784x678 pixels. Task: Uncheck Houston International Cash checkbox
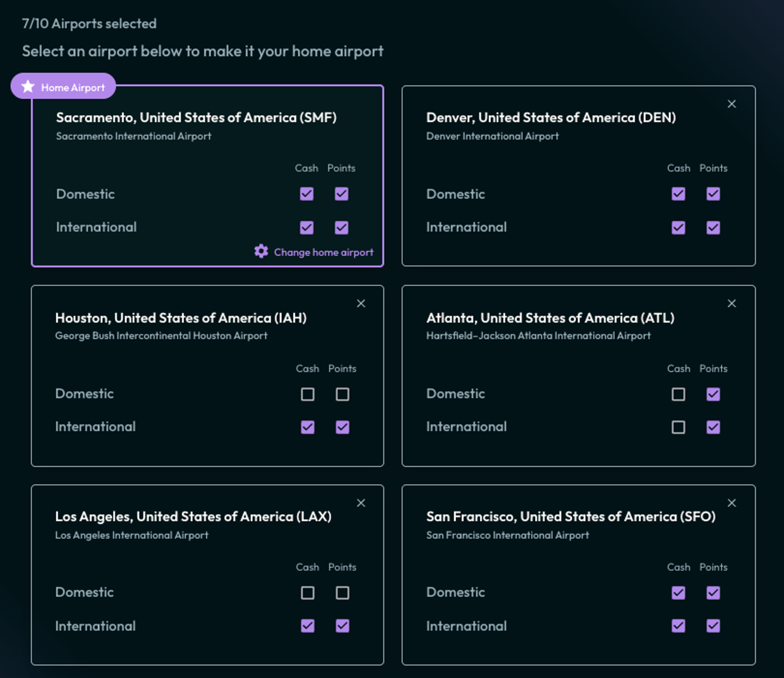coord(307,427)
